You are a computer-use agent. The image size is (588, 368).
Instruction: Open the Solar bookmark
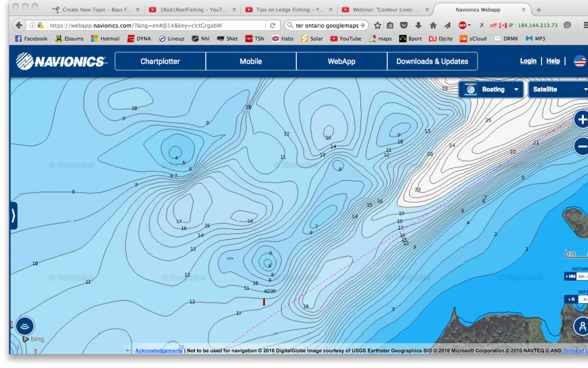click(x=312, y=38)
